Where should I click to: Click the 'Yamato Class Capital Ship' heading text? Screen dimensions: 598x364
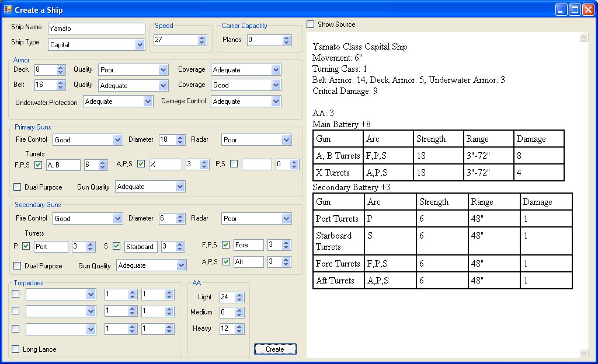click(x=360, y=47)
